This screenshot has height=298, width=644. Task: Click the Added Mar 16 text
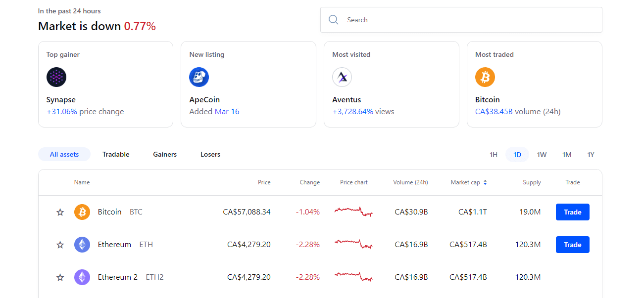pos(214,112)
